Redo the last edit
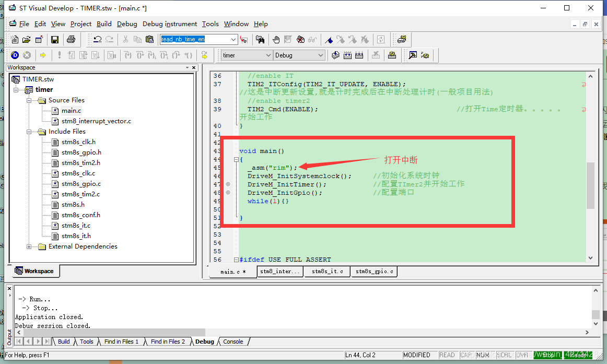The width and height of the screenshot is (607, 364). tap(110, 40)
